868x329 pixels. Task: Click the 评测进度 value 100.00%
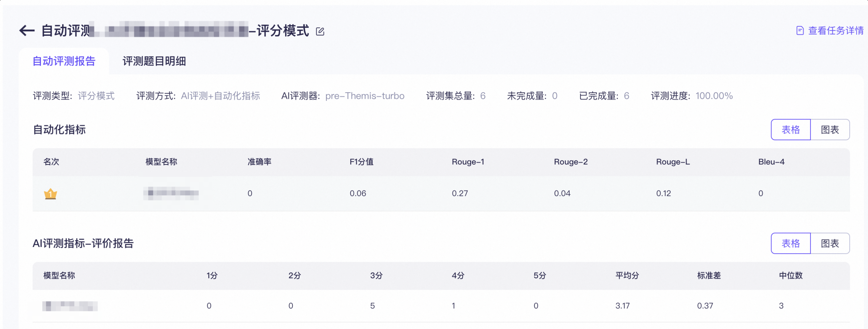coord(714,96)
